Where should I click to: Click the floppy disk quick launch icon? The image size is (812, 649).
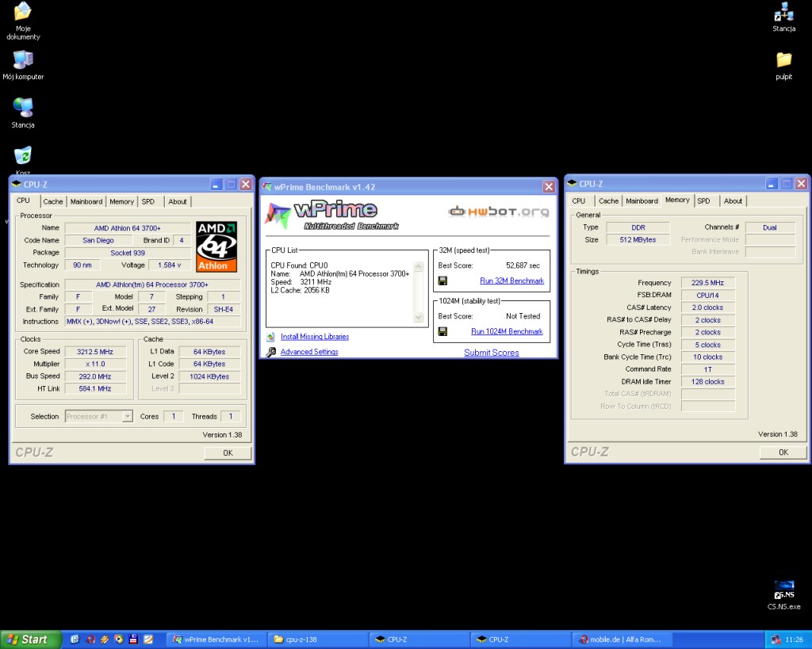point(133,639)
